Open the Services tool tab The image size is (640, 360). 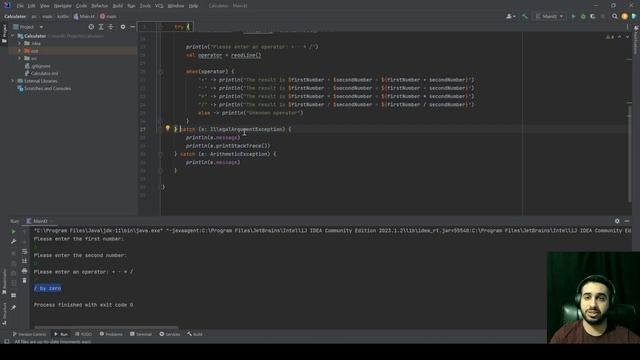(x=169, y=334)
